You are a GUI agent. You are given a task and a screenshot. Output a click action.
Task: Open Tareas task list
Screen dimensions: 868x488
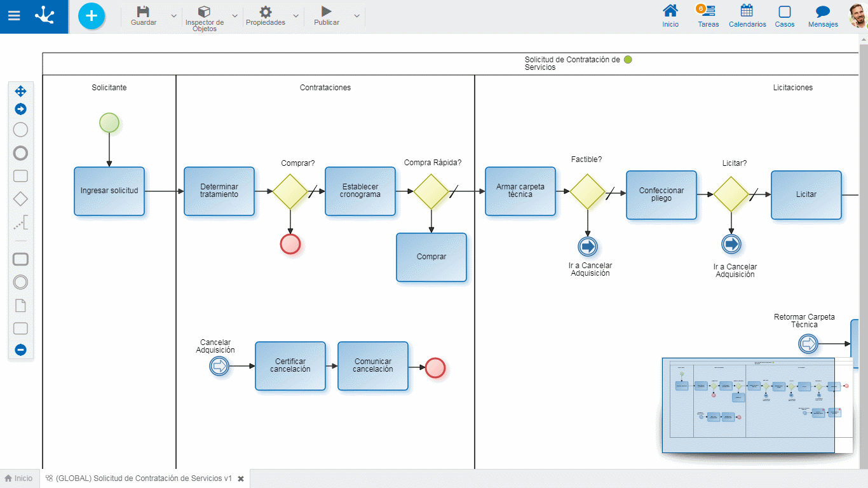point(708,16)
